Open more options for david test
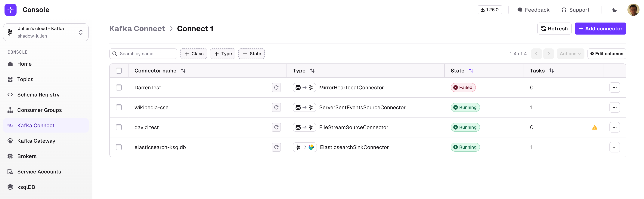The image size is (644, 199). point(615,127)
